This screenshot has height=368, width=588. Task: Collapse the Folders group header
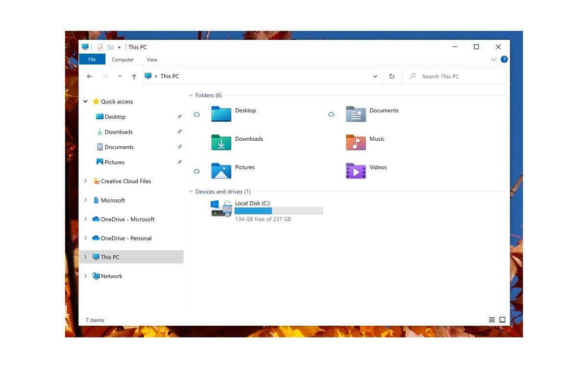coord(191,95)
